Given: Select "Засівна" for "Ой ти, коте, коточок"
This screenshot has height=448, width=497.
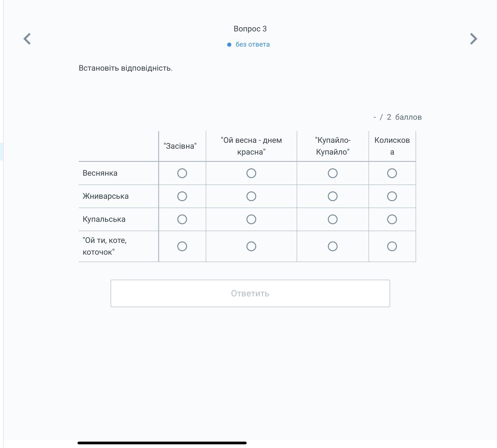Looking at the screenshot, I should coord(182,246).
